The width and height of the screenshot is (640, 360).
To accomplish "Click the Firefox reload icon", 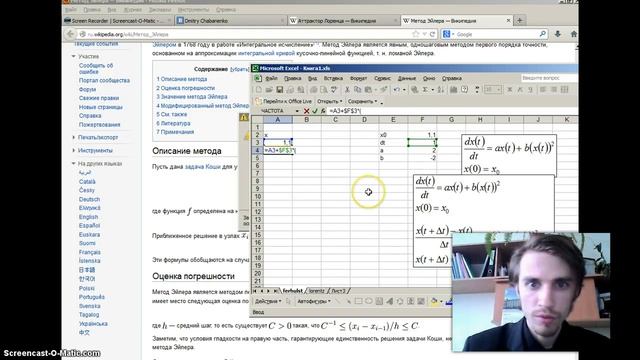I will 432,34.
